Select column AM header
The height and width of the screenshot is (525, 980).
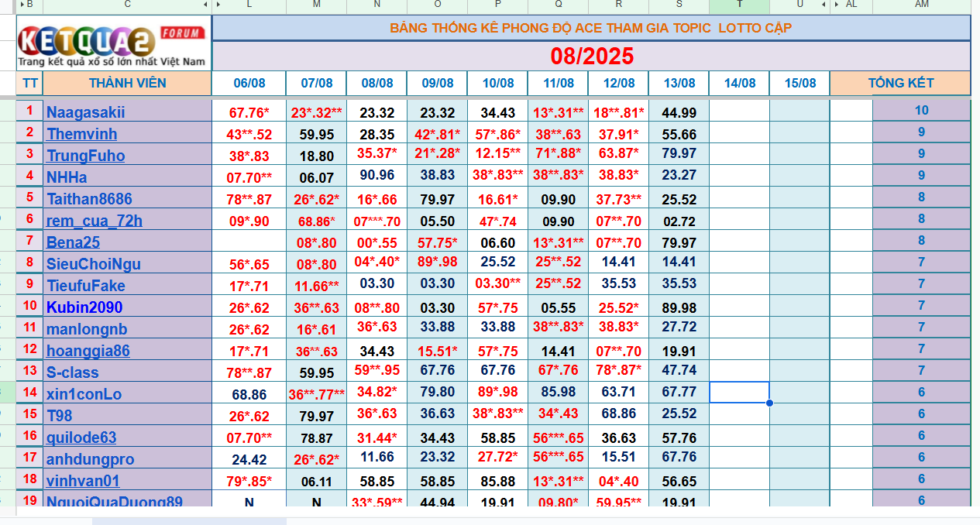click(x=921, y=5)
